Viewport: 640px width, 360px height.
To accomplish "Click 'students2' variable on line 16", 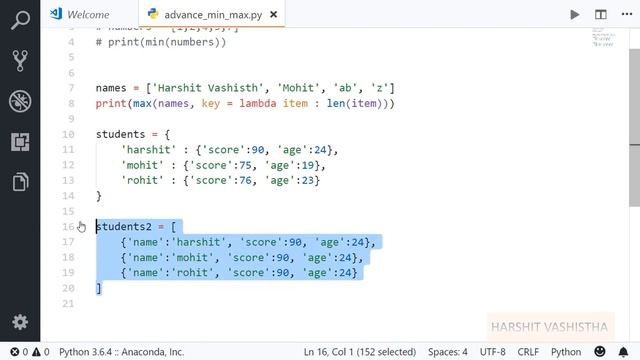I will [x=124, y=227].
